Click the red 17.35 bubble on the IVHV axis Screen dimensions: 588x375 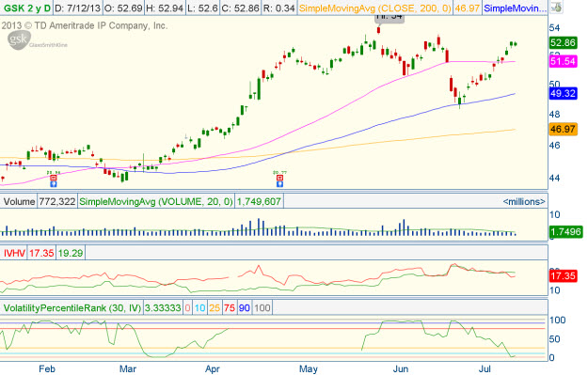coord(563,276)
